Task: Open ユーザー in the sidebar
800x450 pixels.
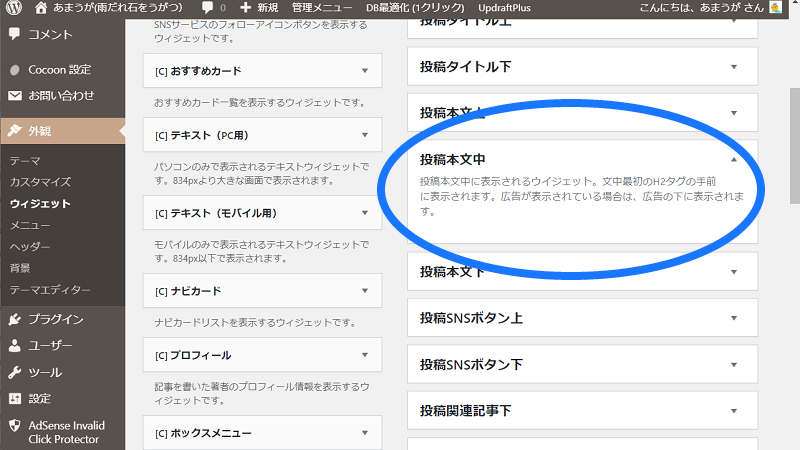Action: pos(50,346)
